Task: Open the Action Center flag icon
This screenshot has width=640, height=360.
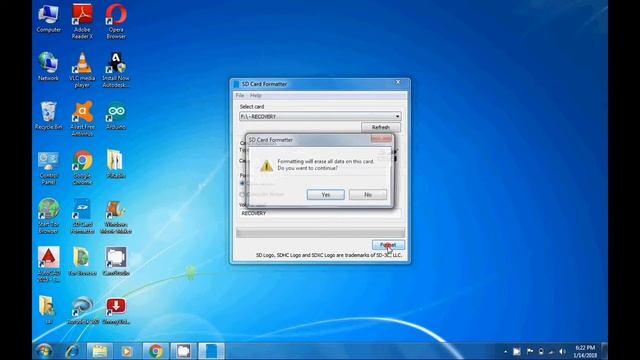Action: 530,351
